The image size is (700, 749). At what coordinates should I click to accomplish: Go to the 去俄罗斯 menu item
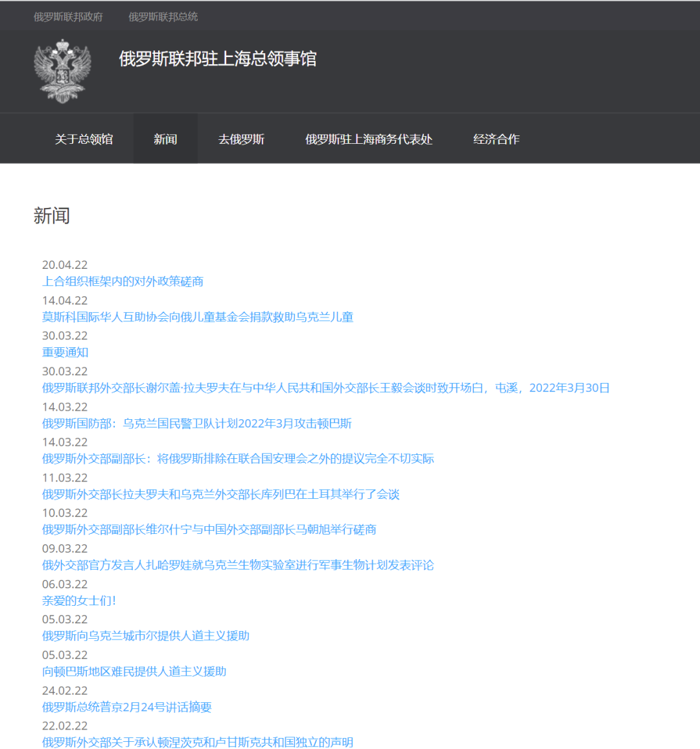tap(241, 139)
